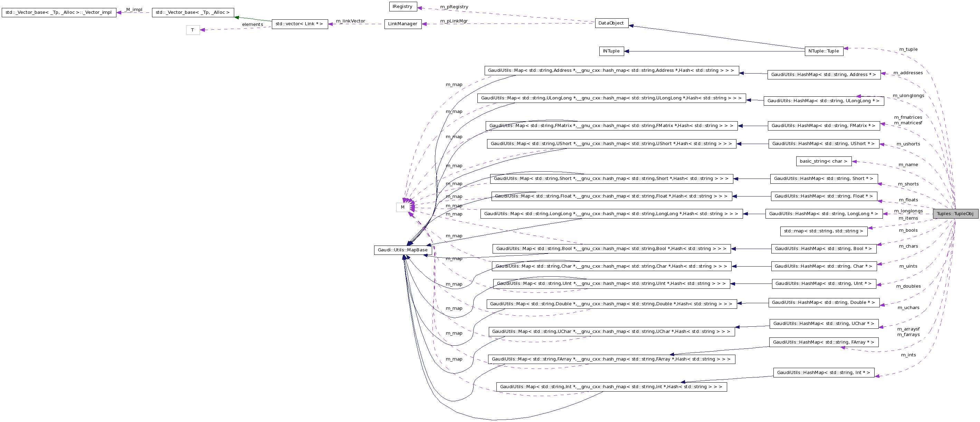Image resolution: width=980 pixels, height=422 pixels.
Task: Open the LinkManager class node
Action: click(403, 24)
